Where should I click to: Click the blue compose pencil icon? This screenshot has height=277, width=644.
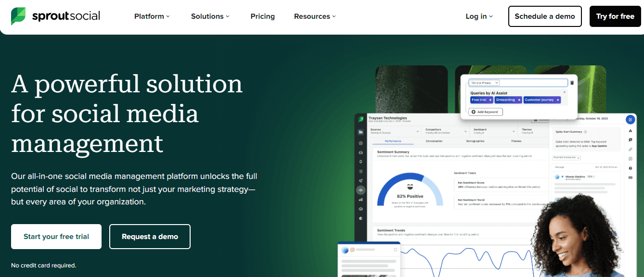(x=630, y=120)
